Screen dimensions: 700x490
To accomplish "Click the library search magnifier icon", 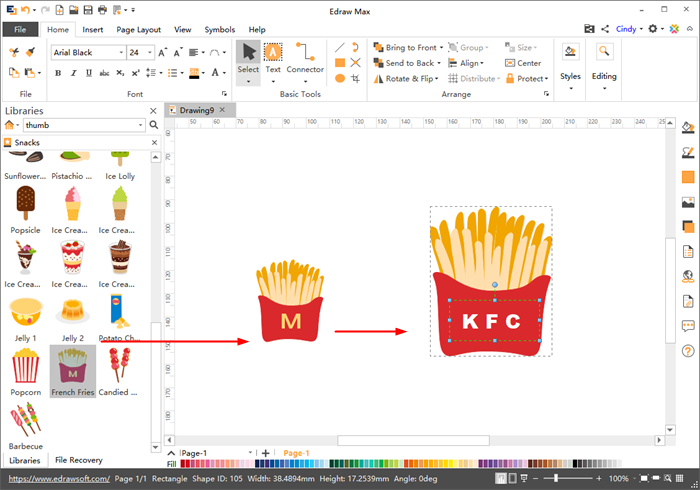I will point(153,125).
